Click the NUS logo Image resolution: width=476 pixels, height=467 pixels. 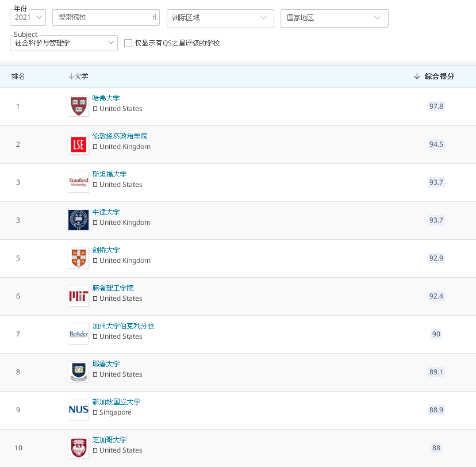[x=78, y=410]
